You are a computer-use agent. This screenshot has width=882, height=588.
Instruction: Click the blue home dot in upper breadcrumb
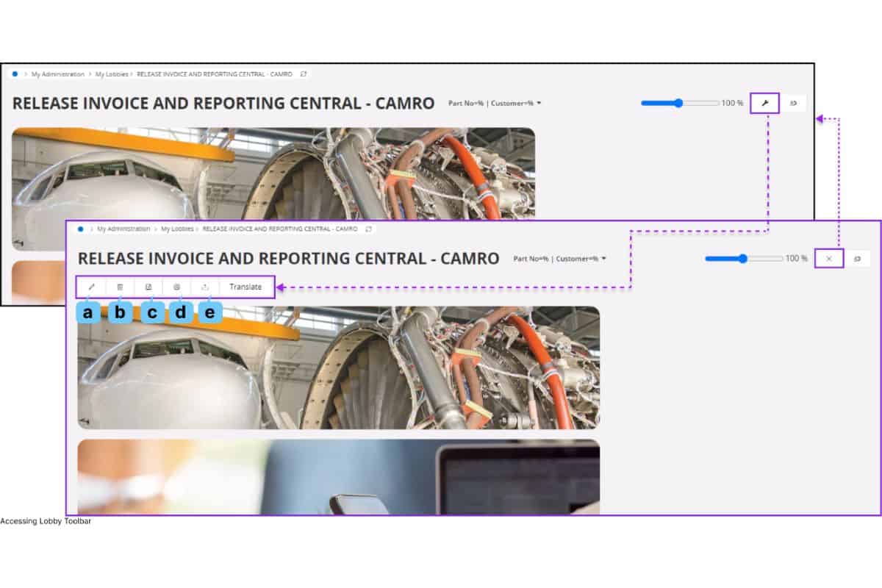15,74
